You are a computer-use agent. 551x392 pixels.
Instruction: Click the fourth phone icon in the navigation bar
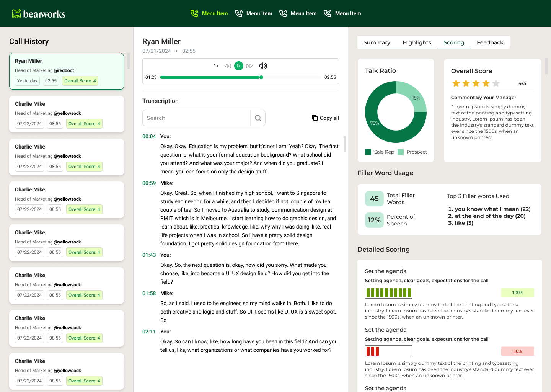coord(328,13)
